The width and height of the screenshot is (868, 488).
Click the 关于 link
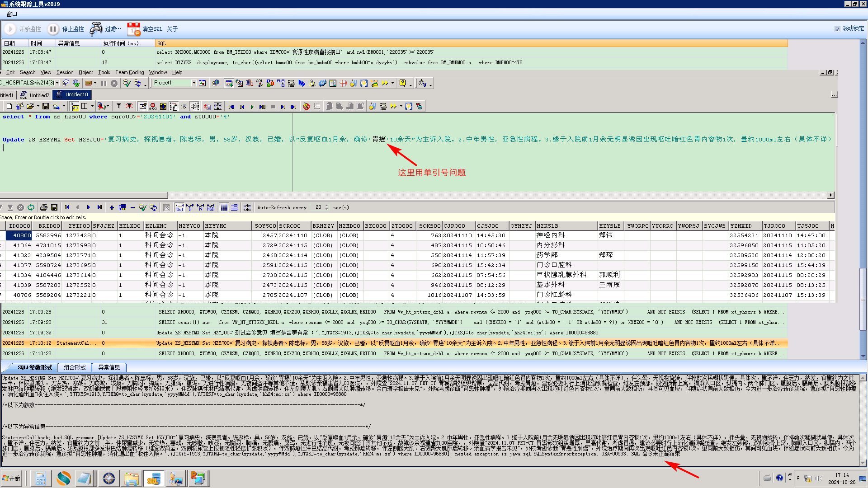172,29
